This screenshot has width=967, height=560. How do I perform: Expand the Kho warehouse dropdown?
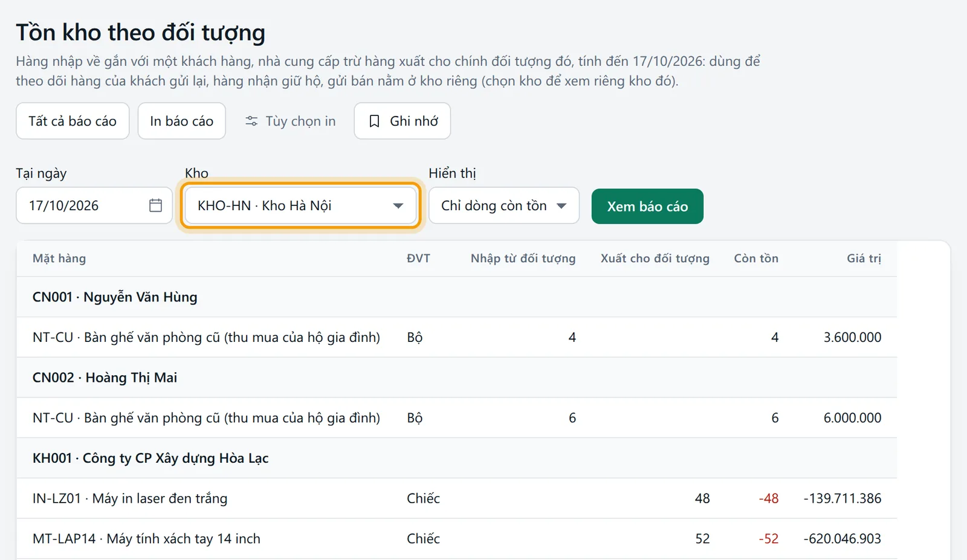[300, 205]
